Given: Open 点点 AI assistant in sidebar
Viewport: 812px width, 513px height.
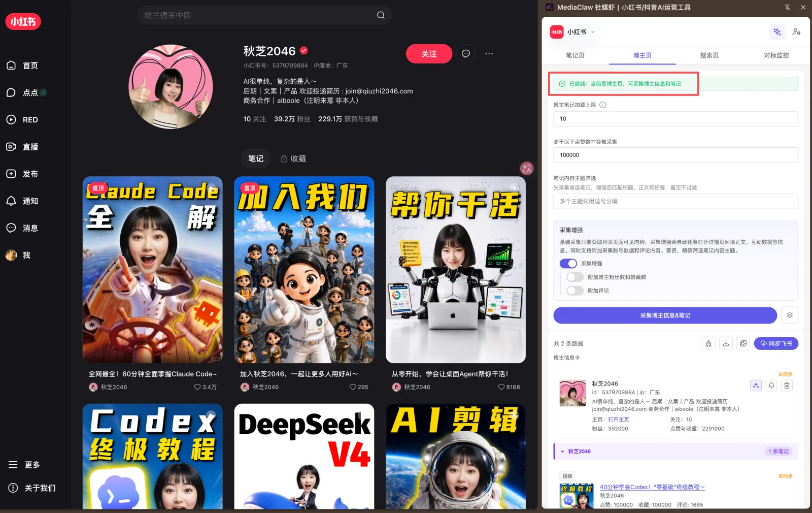Looking at the screenshot, I should (26, 92).
